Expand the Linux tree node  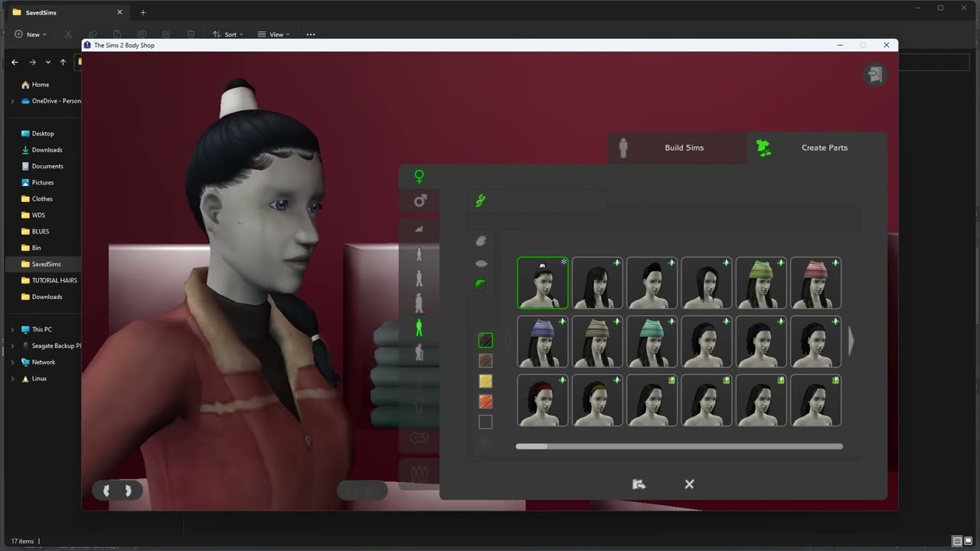coord(12,379)
